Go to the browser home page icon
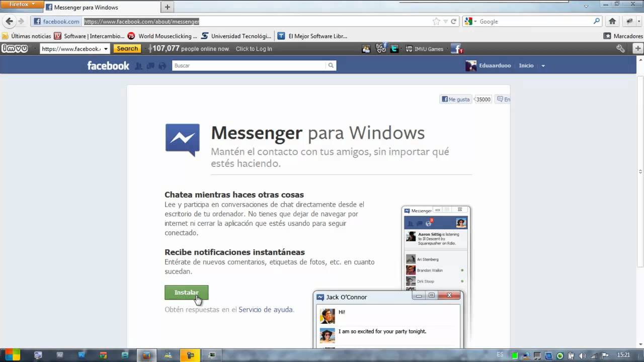Screen dimensions: 644x362 coord(612,21)
